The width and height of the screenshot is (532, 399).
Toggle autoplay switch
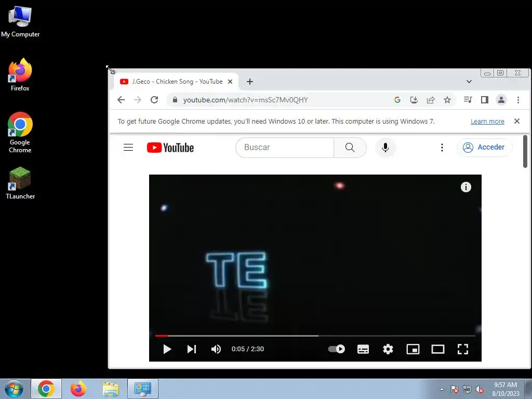coord(337,349)
